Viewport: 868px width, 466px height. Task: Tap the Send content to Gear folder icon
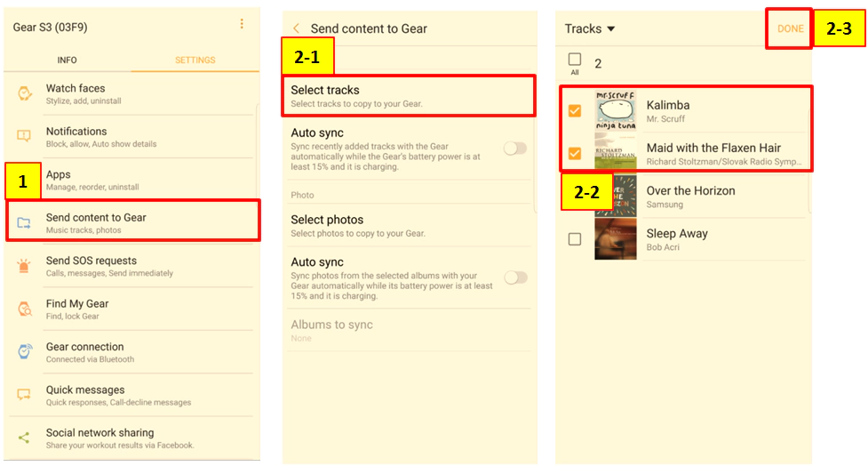click(x=24, y=222)
